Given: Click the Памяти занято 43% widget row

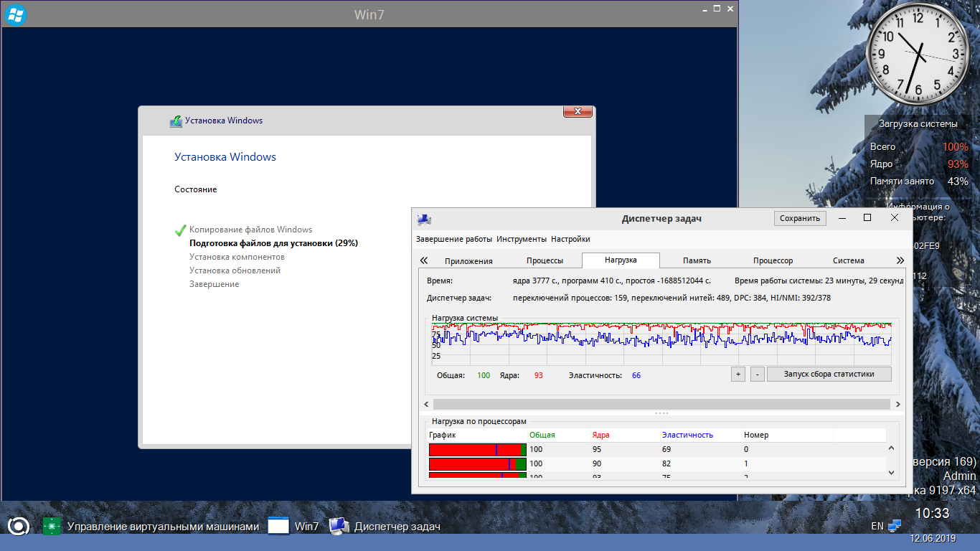Looking at the screenshot, I should (x=919, y=182).
